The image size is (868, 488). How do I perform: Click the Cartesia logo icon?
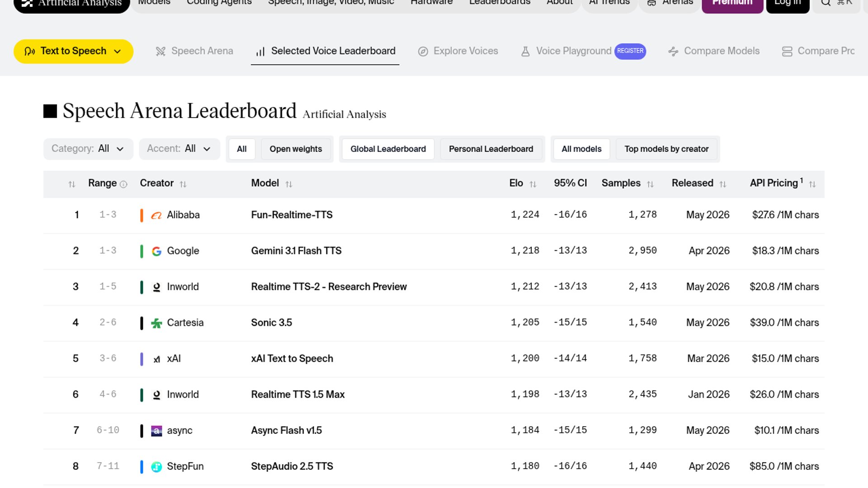(x=156, y=323)
